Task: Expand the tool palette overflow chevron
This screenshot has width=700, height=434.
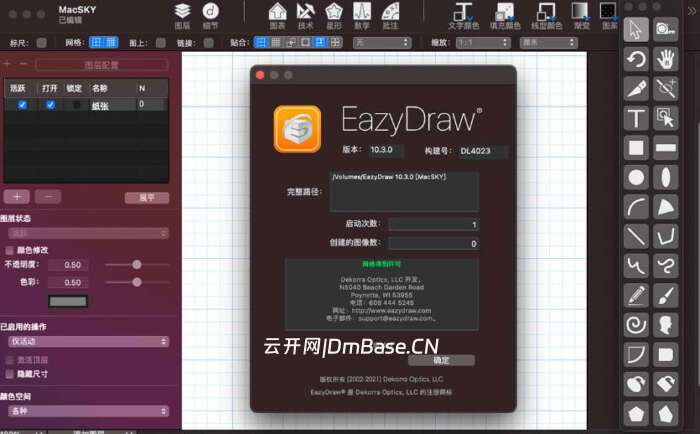Action: [692, 12]
